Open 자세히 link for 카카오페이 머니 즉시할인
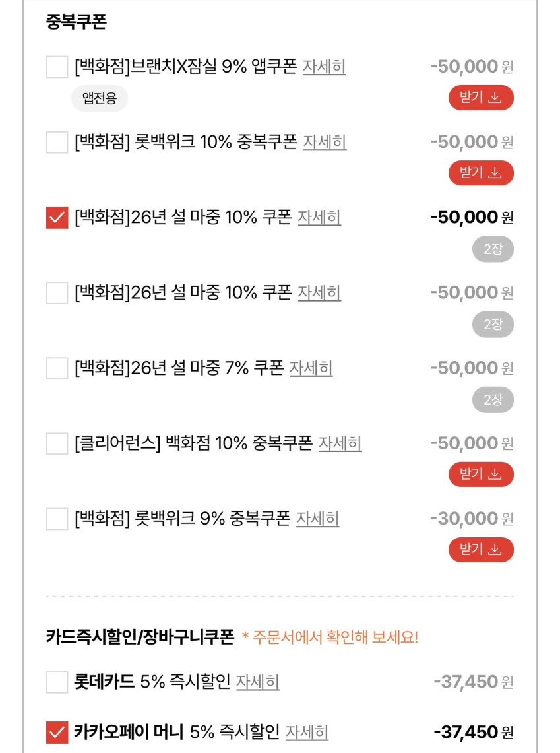 pos(307,732)
